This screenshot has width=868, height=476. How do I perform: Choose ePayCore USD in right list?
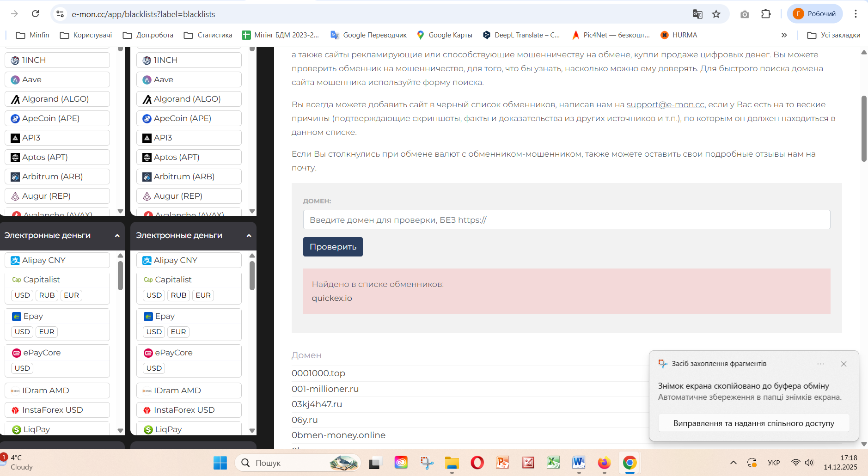tap(154, 368)
